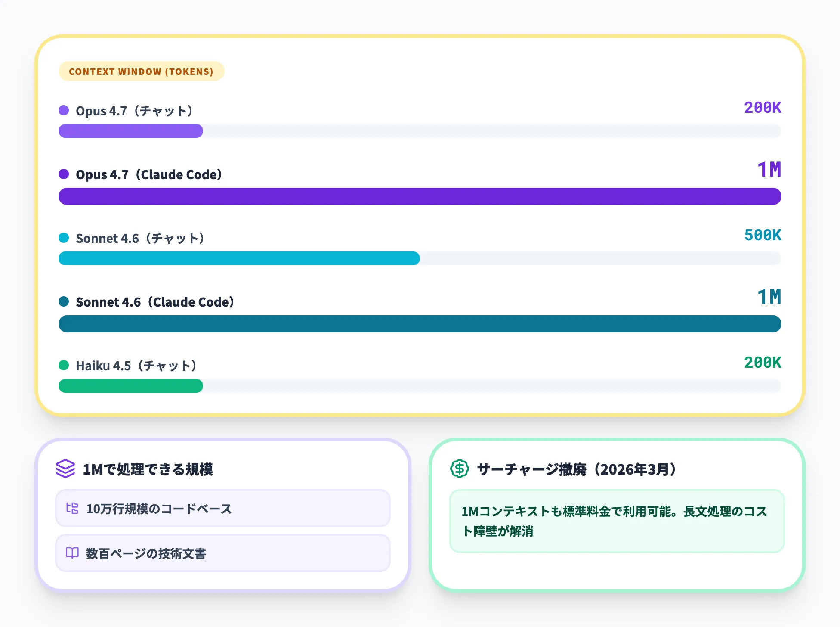Click the Opus 4.7 chat purple dot
Viewport: 840px width, 627px height.
(64, 110)
